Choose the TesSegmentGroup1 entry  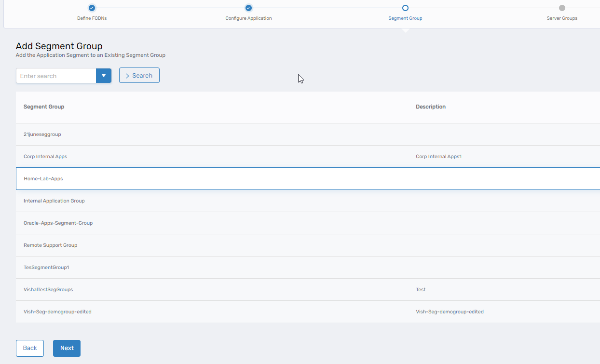(46, 268)
